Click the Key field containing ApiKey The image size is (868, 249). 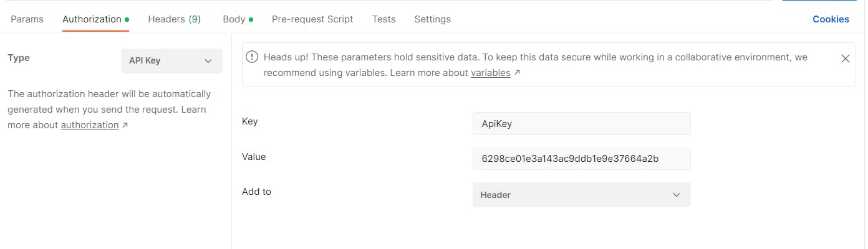(581, 123)
